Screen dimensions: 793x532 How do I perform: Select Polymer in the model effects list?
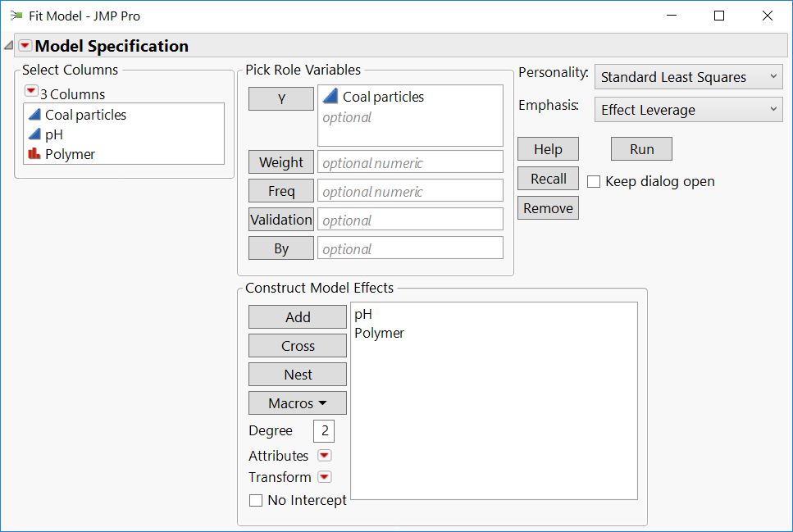[379, 333]
